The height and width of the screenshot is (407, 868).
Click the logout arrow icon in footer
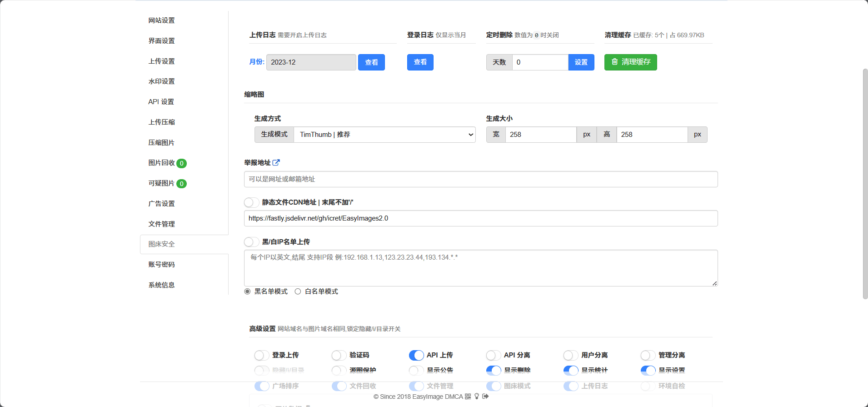point(485,397)
